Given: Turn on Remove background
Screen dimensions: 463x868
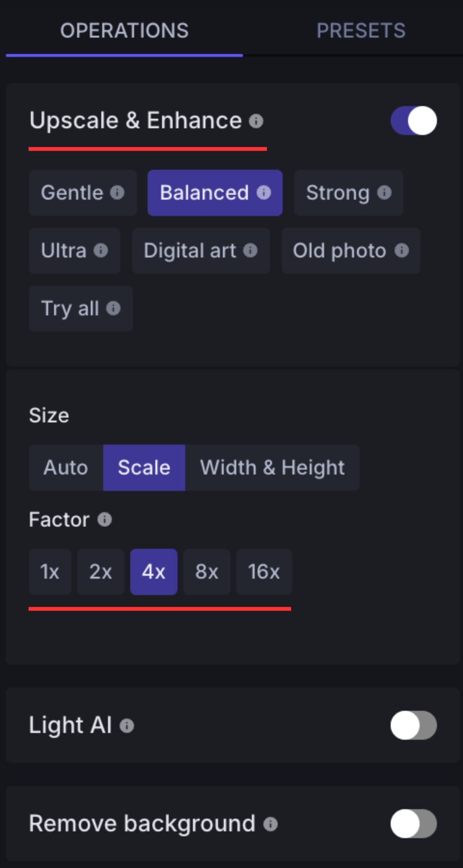Looking at the screenshot, I should [413, 823].
